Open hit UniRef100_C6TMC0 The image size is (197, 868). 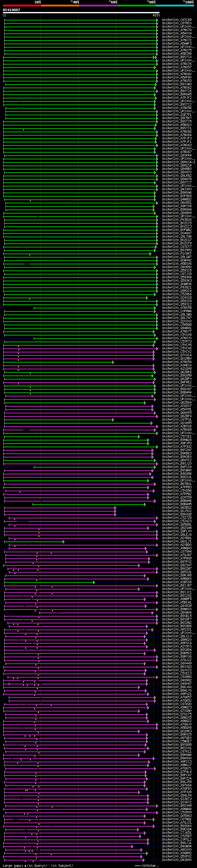pos(177,23)
